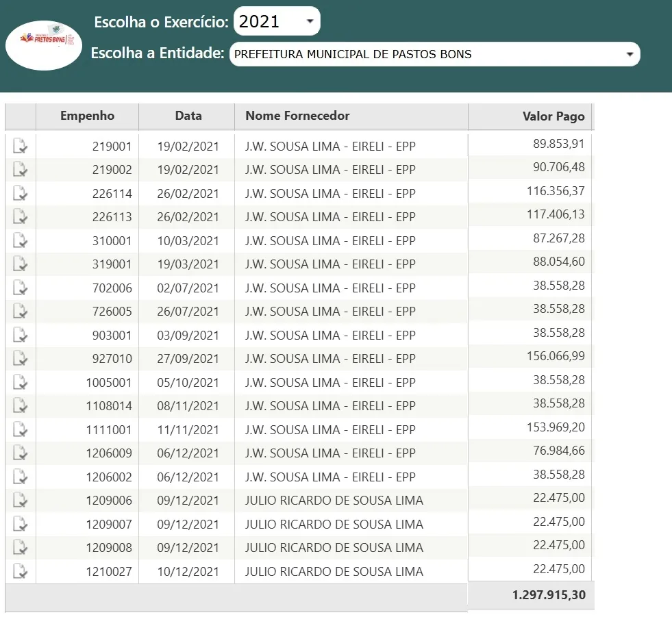The image size is (672, 617).
Task: Open the Exercício year dropdown showing 2021
Action: point(277,22)
